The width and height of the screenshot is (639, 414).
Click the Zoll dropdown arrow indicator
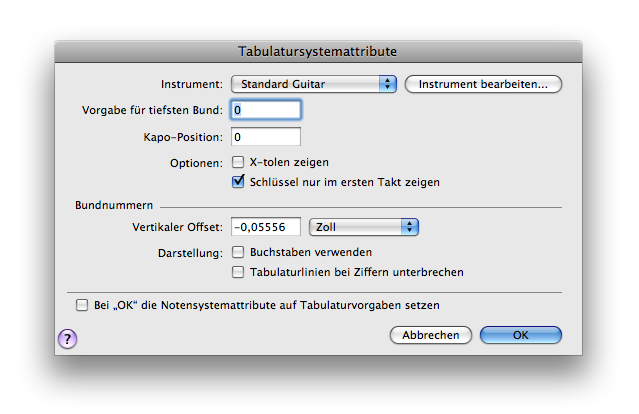pos(408,227)
